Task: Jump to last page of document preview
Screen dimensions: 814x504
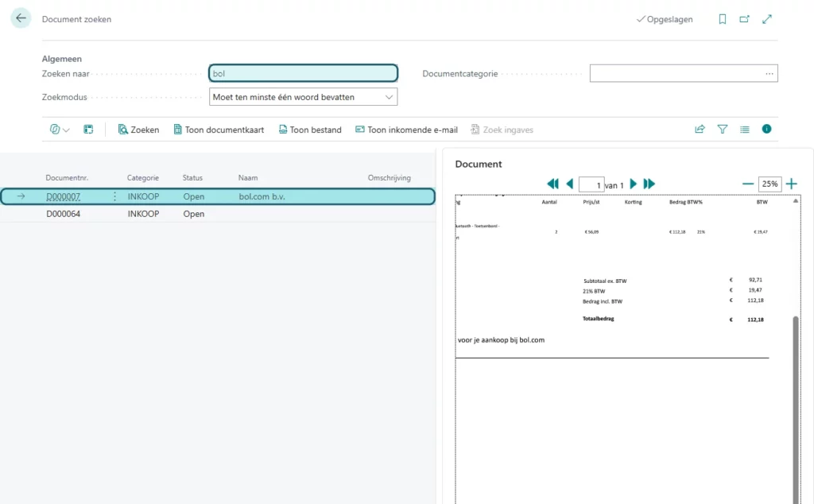Action: point(649,184)
